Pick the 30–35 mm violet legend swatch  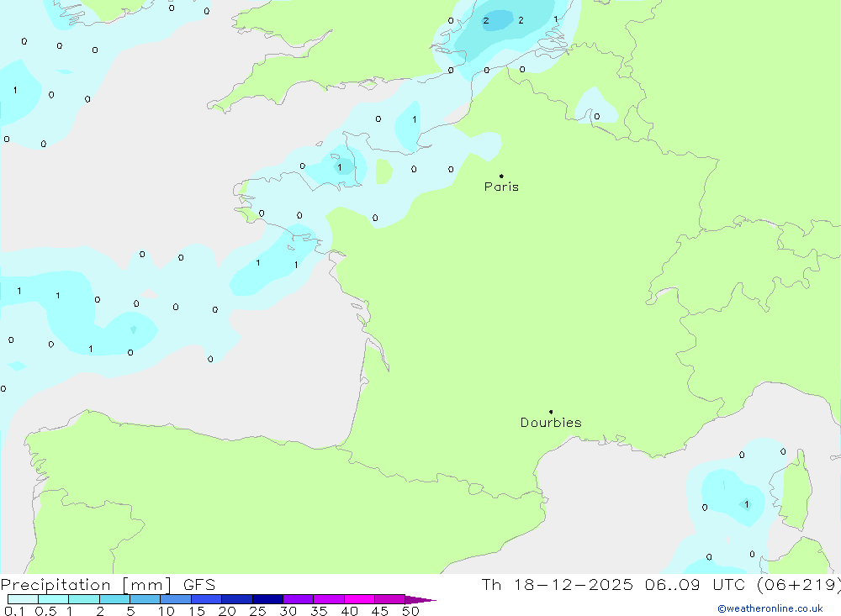(298, 599)
